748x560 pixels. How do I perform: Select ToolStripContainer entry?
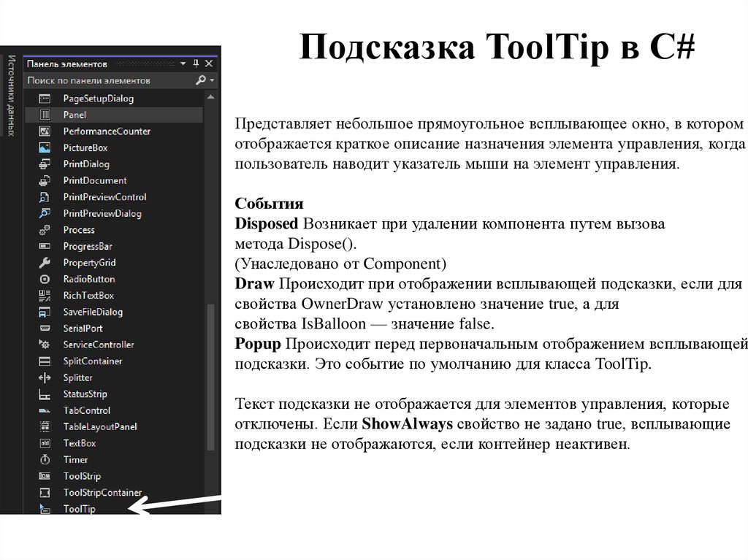[x=102, y=493]
